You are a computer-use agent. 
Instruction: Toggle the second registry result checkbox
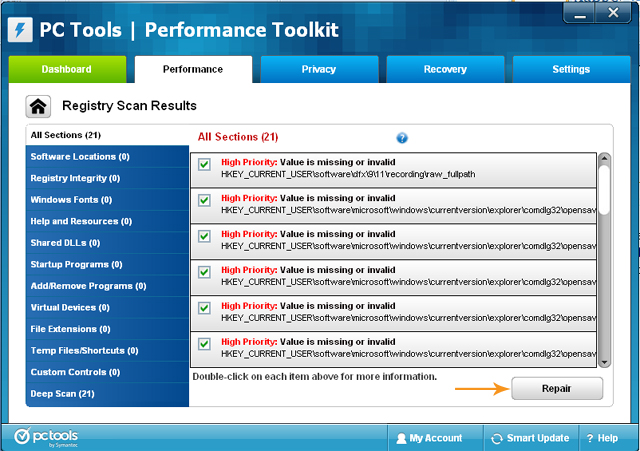(204, 200)
